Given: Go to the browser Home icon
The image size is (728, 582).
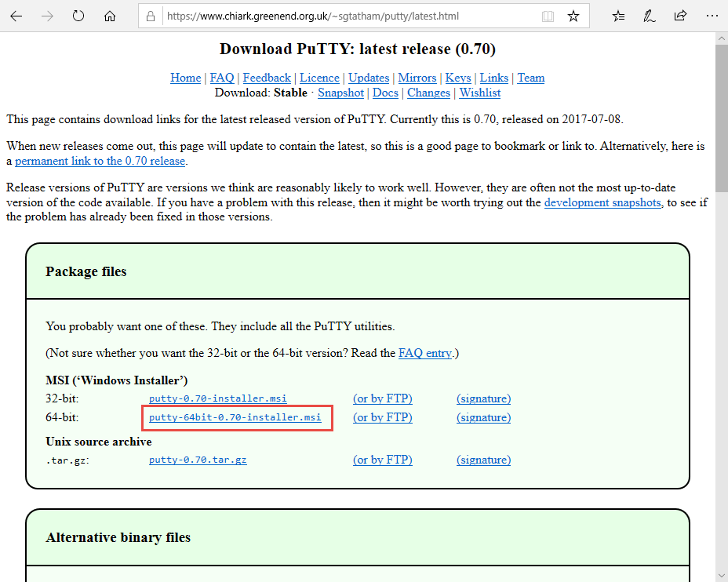Looking at the screenshot, I should click(110, 16).
